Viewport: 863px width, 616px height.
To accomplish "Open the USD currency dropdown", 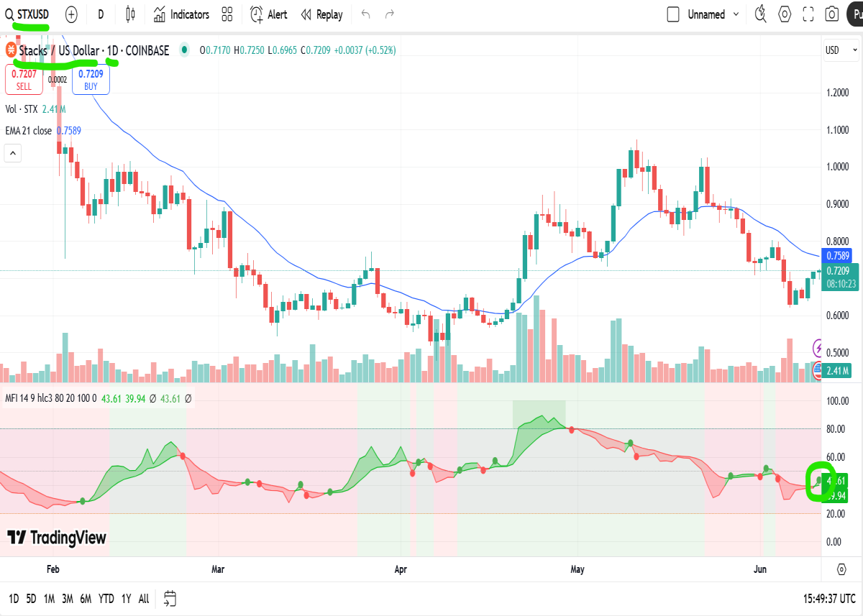I will (x=839, y=50).
